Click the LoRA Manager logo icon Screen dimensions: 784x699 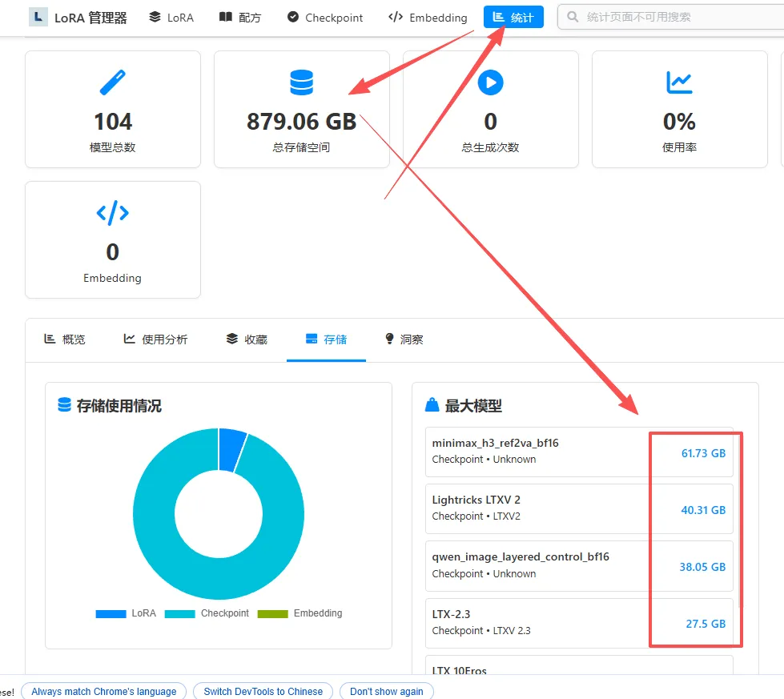(38, 17)
